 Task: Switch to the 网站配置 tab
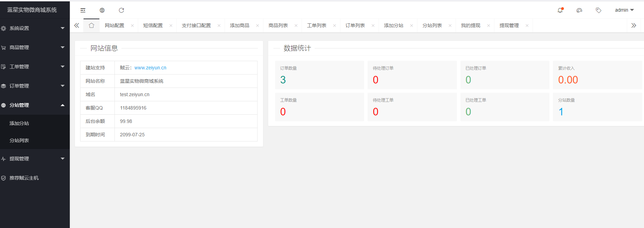[114, 25]
